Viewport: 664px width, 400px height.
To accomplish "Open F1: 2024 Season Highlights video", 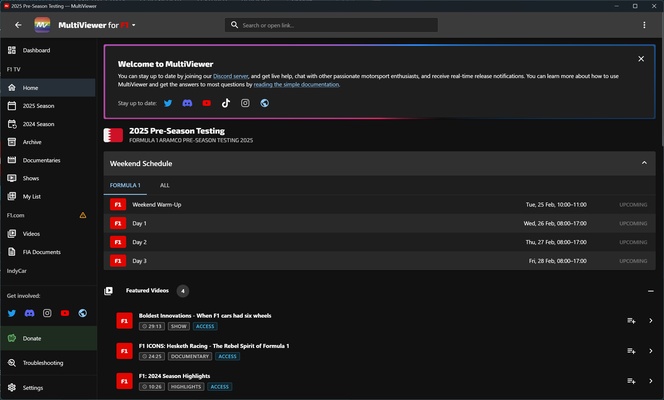I will point(174,376).
